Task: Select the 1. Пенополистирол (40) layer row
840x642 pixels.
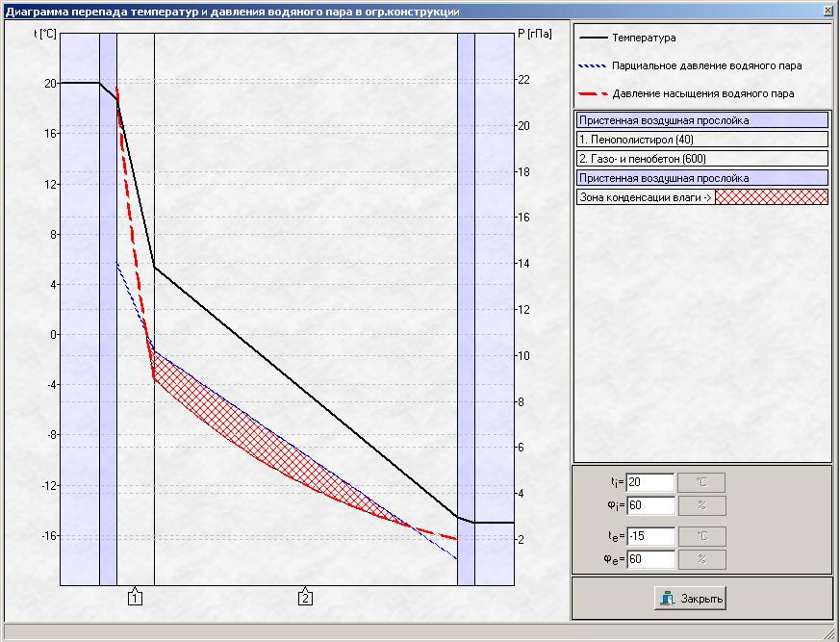Action: coord(701,140)
